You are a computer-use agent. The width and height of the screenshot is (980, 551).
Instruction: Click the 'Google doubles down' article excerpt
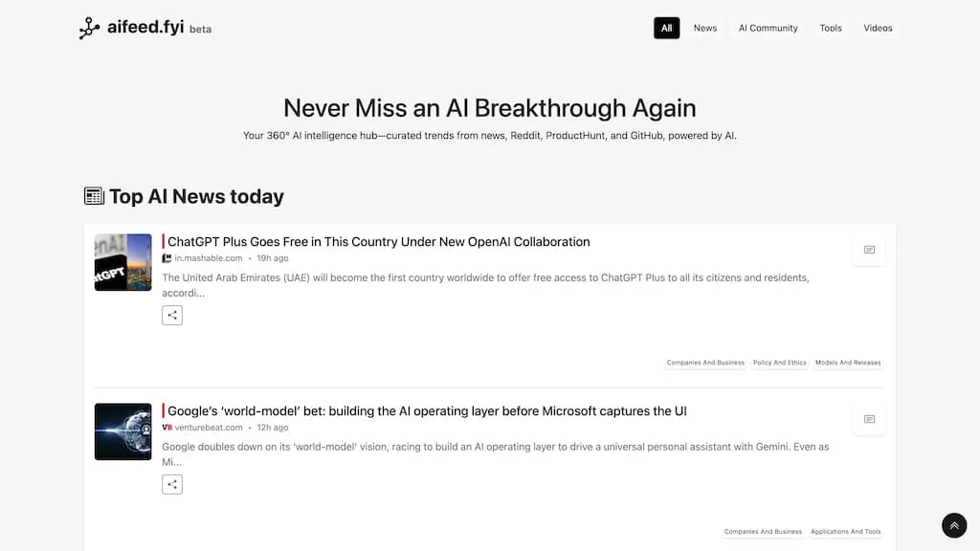[495, 454]
